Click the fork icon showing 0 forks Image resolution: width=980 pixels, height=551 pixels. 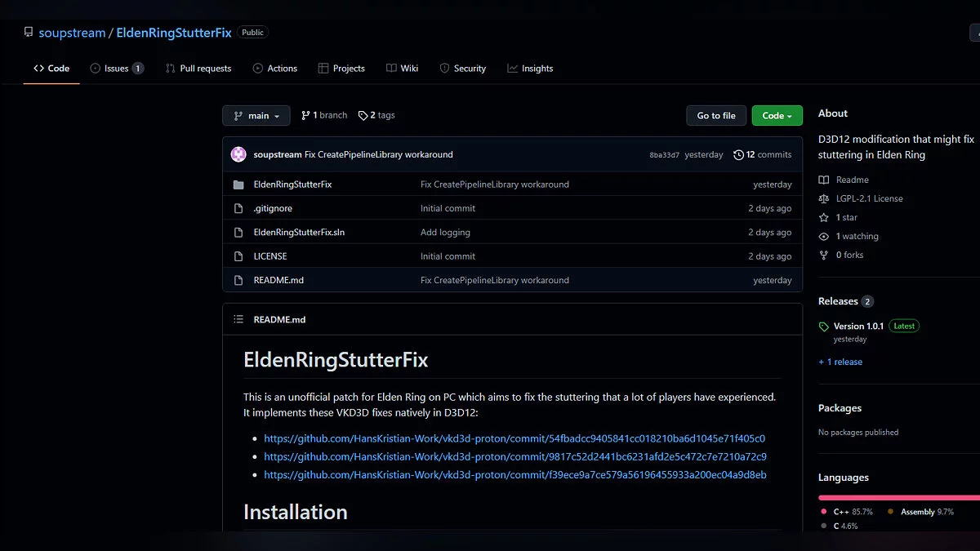coord(825,255)
